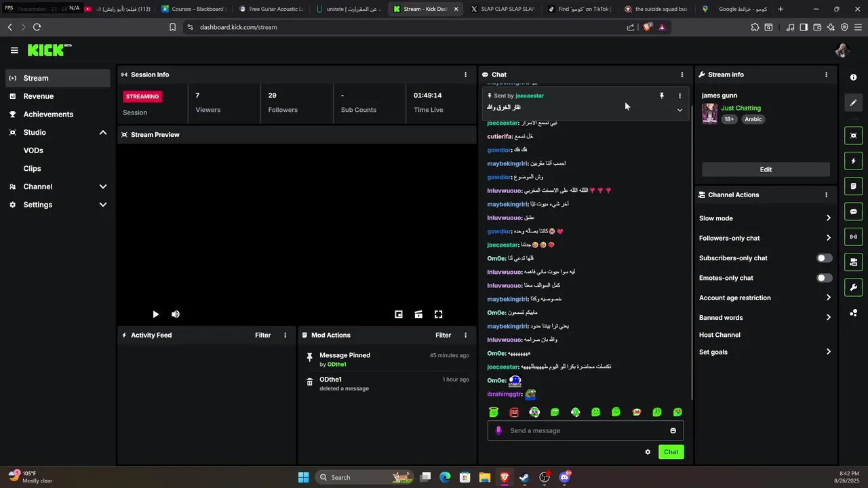Click the Kick logo

(49, 50)
